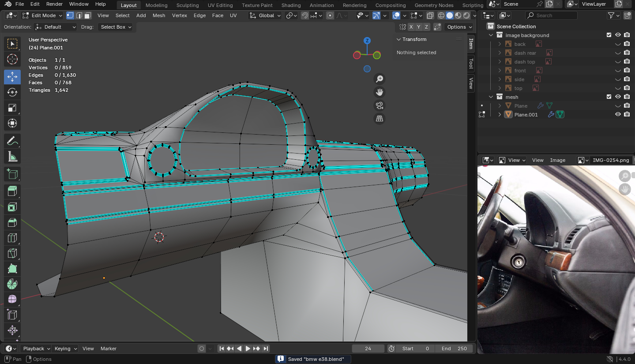Viewport: 635px width, 364px height.
Task: Choose the Annotate pencil tool
Action: 12,141
